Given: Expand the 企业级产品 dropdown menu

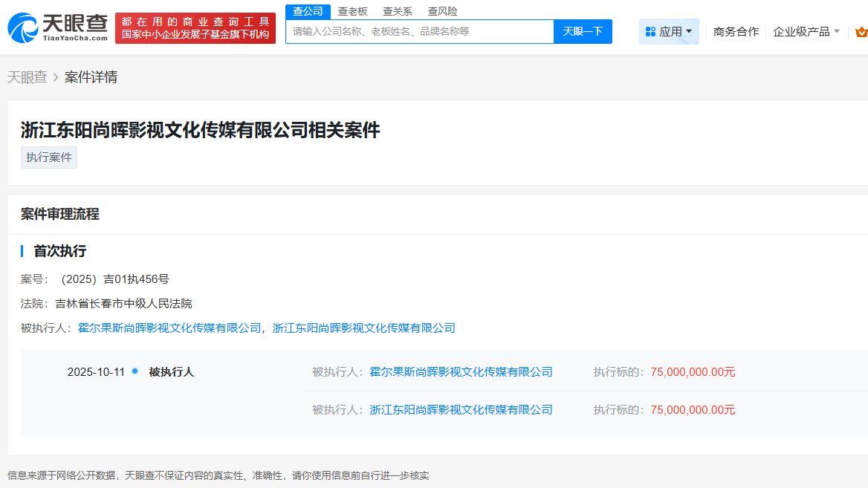Looking at the screenshot, I should pyautogui.click(x=806, y=31).
